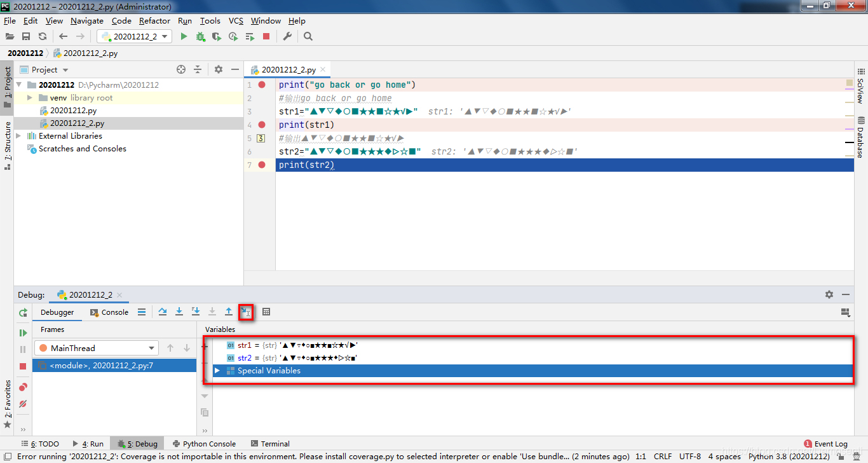
Task: Toggle breakpoint on line 7
Action: click(262, 165)
